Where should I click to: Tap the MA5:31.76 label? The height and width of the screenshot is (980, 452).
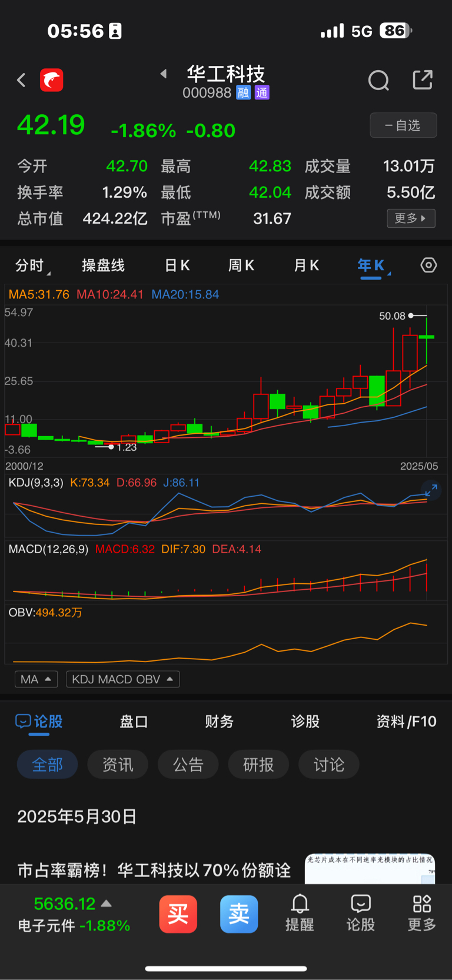(39, 294)
